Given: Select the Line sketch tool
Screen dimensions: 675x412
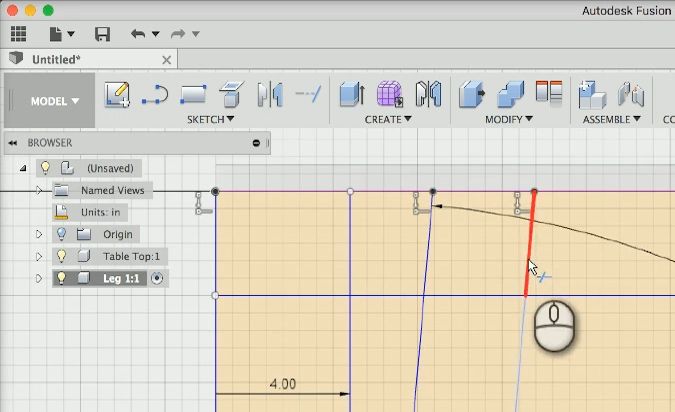Looking at the screenshot, I should 154,95.
